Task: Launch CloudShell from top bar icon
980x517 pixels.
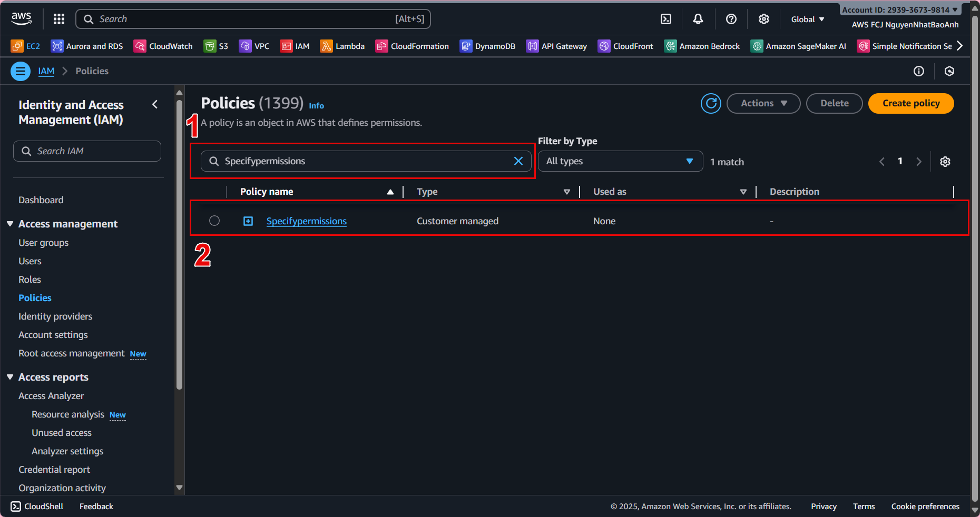Action: [666, 19]
